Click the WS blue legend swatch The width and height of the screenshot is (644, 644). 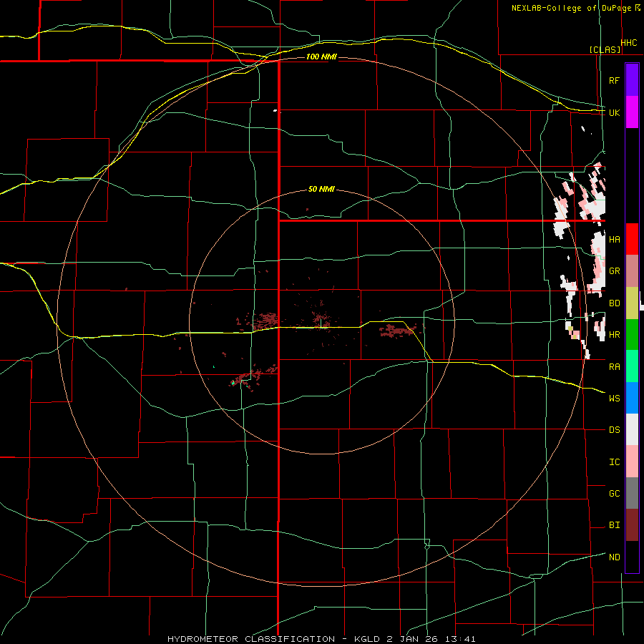coord(632,398)
